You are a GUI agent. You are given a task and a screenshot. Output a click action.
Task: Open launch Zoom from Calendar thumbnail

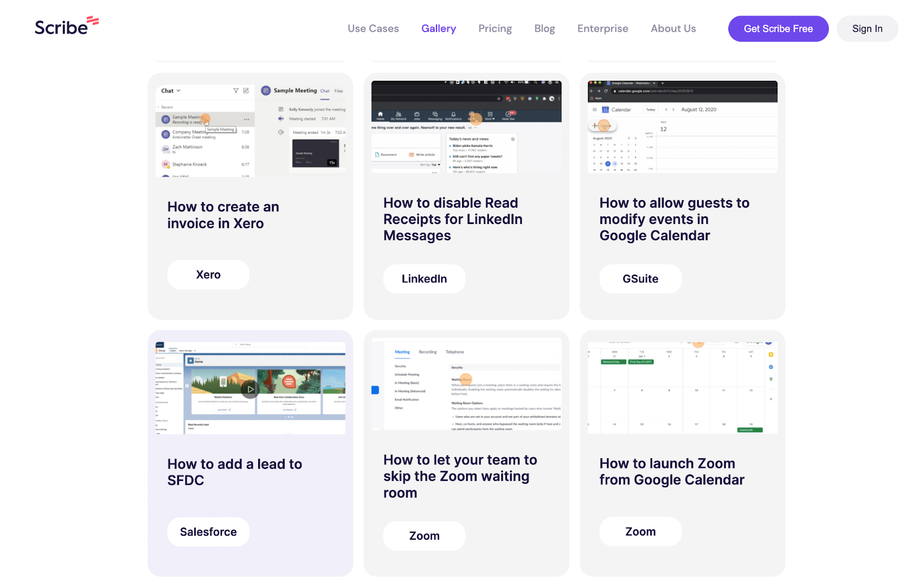pyautogui.click(x=683, y=387)
